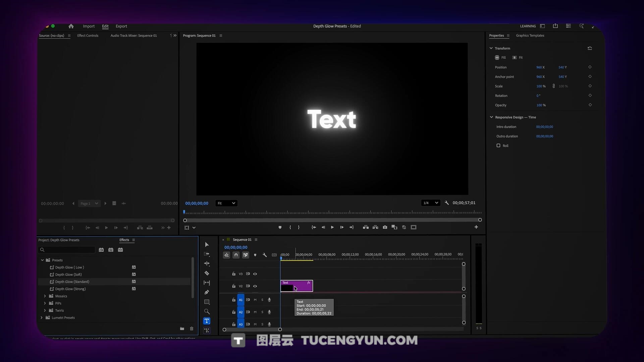This screenshot has width=644, height=362.
Task: Open the Program Monitor wrench settings
Action: click(446, 203)
